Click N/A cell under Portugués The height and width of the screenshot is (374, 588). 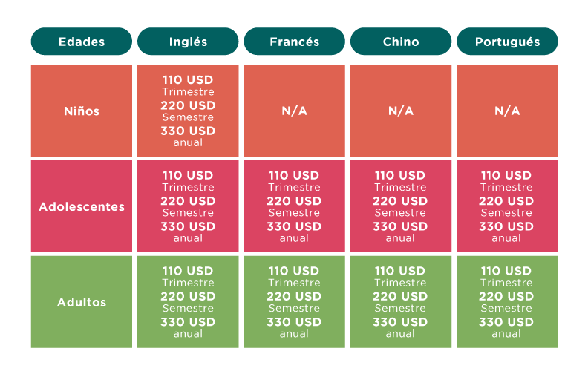(507, 111)
